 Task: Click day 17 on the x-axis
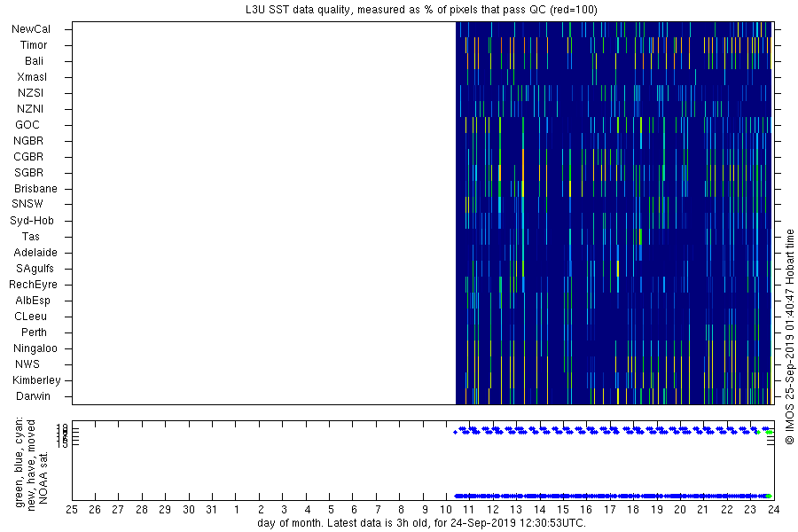point(610,510)
